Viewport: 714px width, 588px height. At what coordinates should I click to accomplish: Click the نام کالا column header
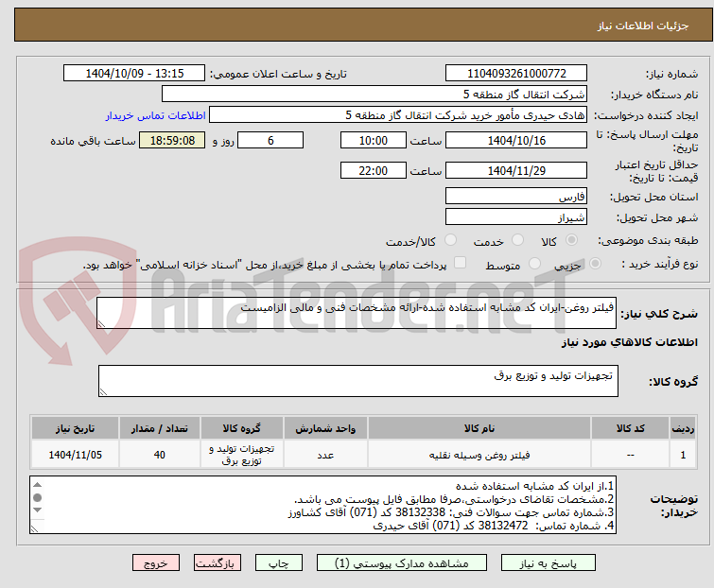[x=479, y=428]
